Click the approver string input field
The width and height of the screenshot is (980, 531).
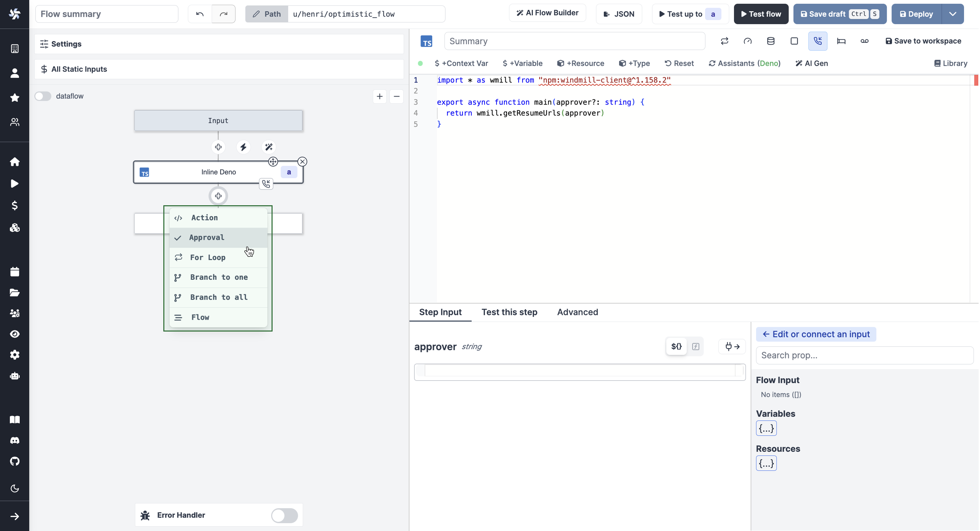578,371
